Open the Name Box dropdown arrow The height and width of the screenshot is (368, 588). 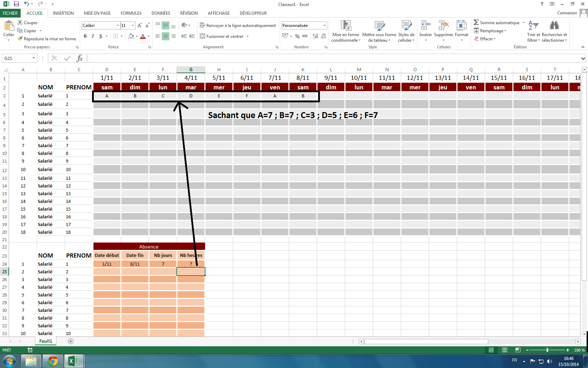34,58
